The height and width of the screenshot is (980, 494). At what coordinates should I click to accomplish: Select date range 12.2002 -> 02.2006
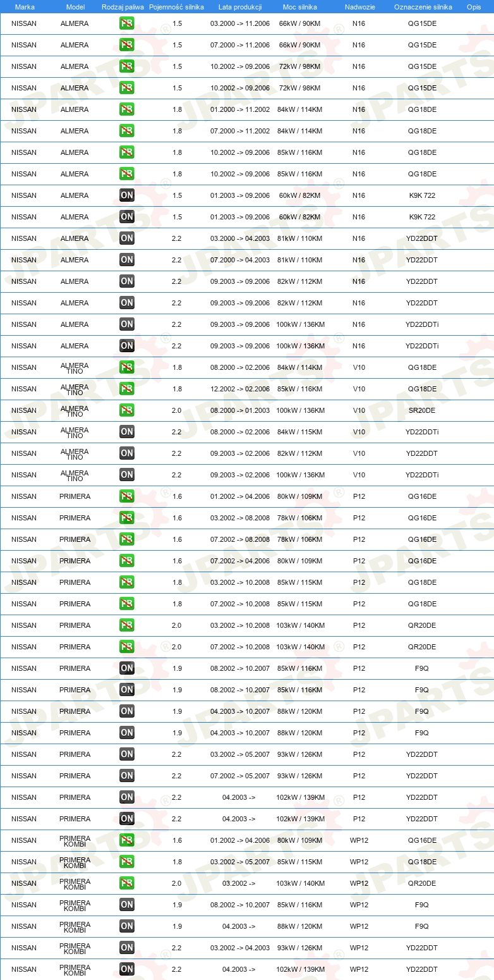click(x=240, y=389)
